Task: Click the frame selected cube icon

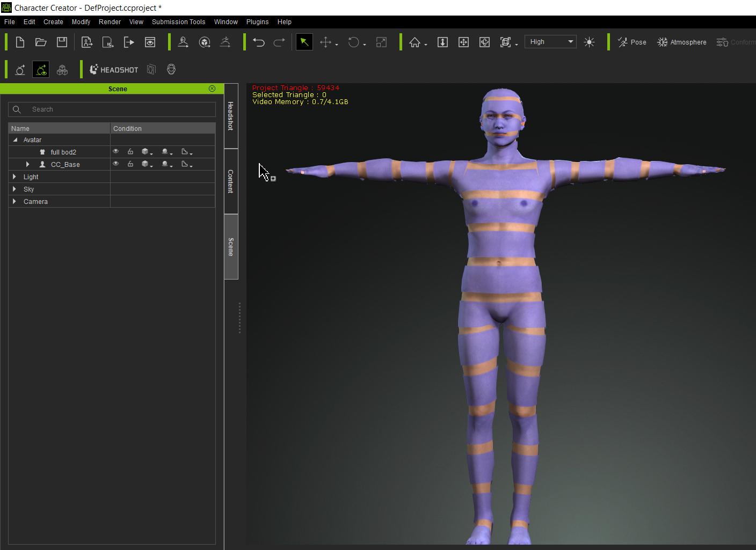Action: (505, 42)
